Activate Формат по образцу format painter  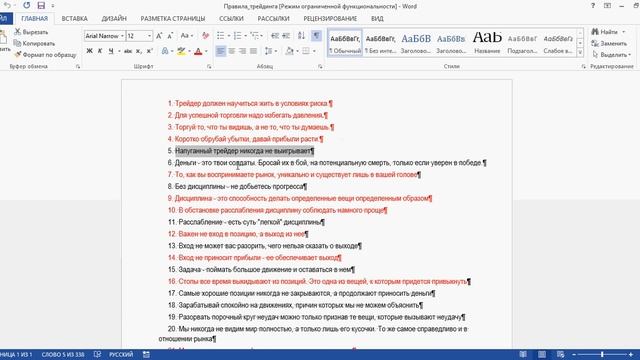click(45, 55)
